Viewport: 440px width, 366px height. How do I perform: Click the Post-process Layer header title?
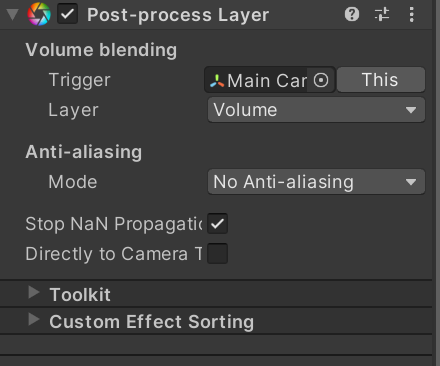coord(178,15)
